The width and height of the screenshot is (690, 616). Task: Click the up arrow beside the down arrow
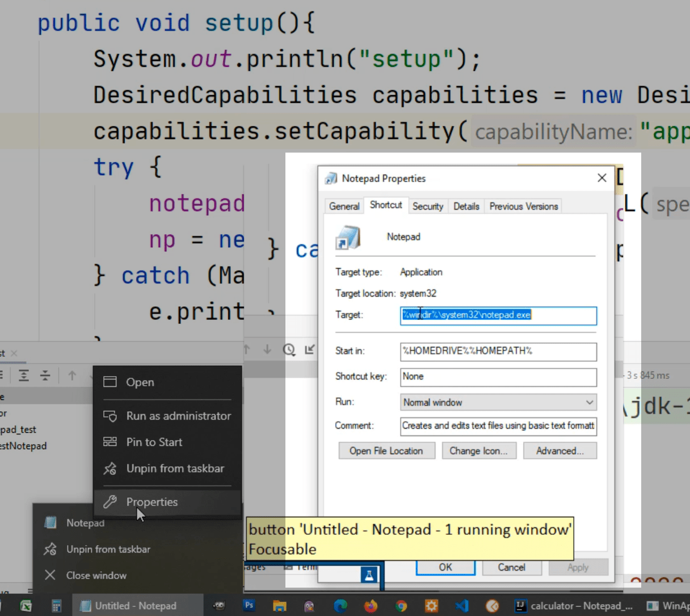247,349
